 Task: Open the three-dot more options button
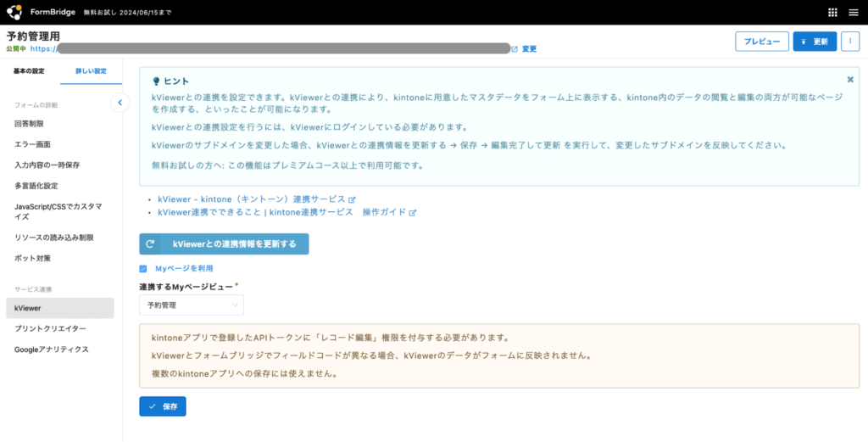point(849,42)
